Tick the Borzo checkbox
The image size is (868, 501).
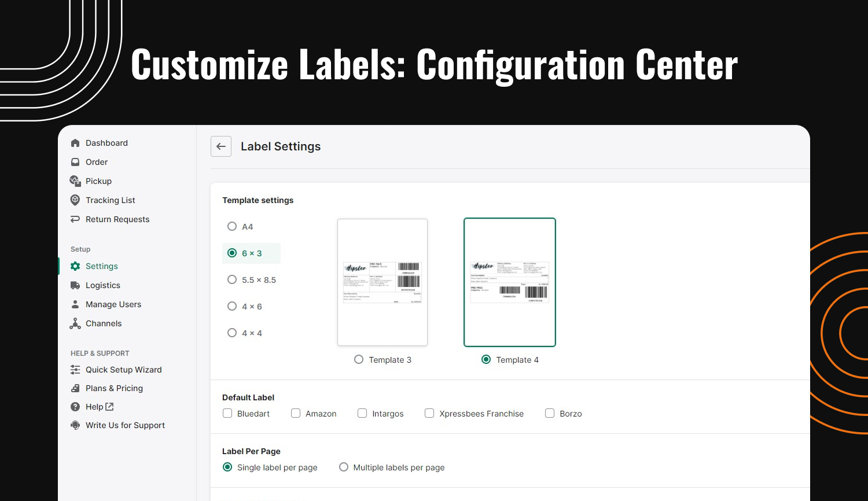coord(550,413)
